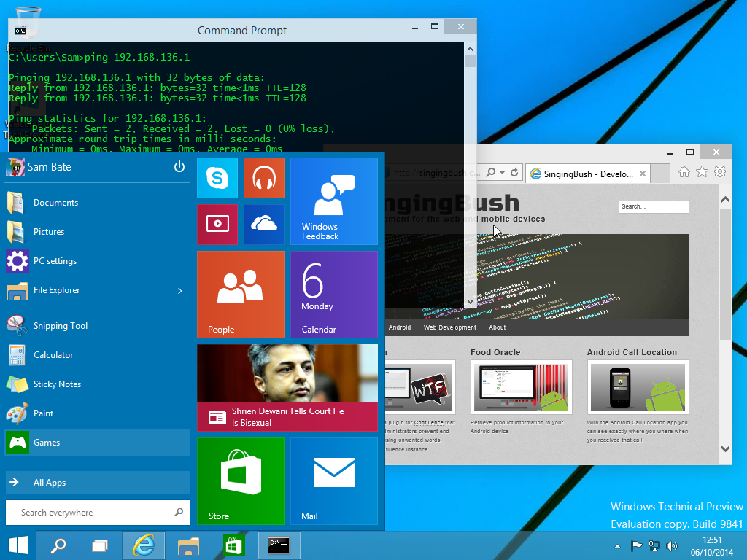The image size is (747, 560).
Task: Refresh the page in Internet Explorer
Action: tap(514, 172)
